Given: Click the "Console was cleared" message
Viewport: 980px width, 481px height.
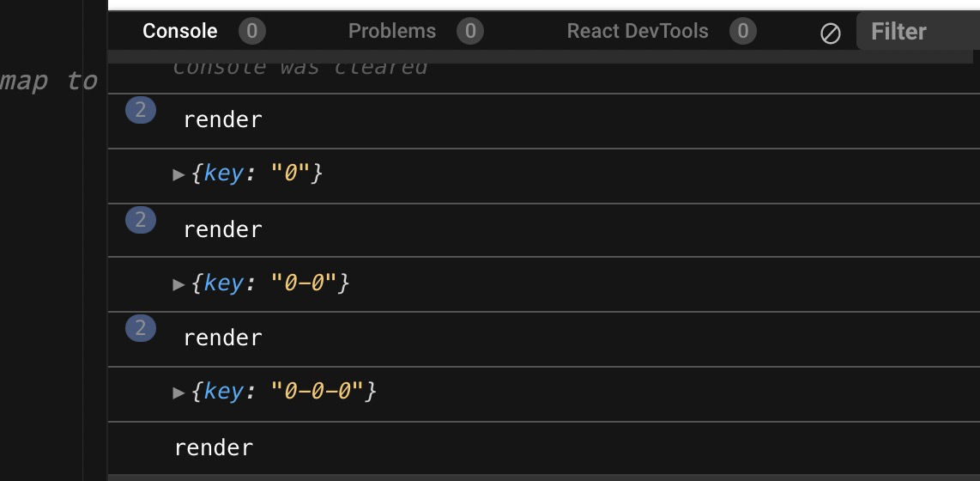Looking at the screenshot, I should [299, 66].
